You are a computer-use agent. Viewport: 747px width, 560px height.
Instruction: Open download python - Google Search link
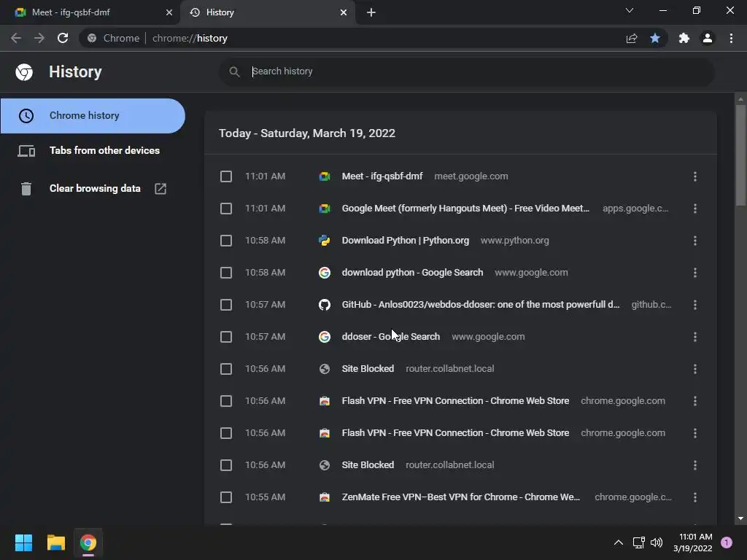(x=413, y=273)
